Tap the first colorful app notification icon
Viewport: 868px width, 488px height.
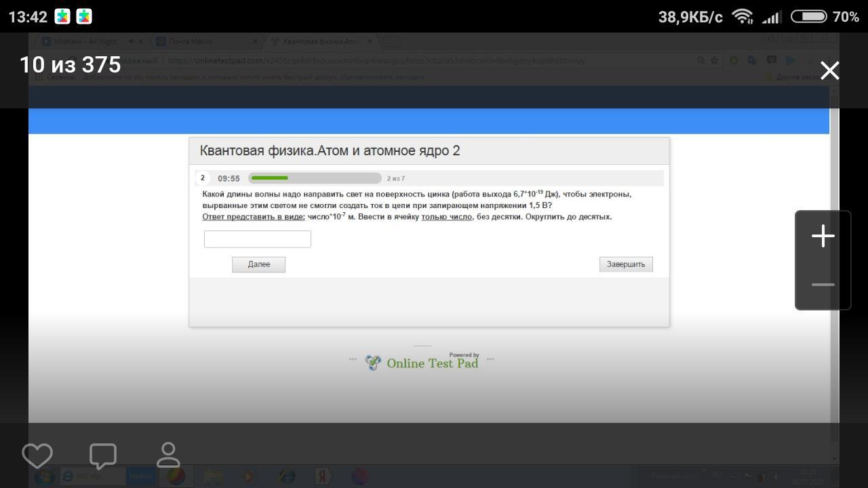(62, 17)
